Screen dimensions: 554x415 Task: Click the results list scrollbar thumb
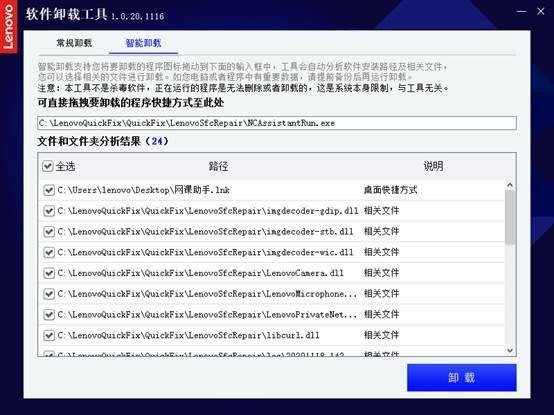click(510, 217)
